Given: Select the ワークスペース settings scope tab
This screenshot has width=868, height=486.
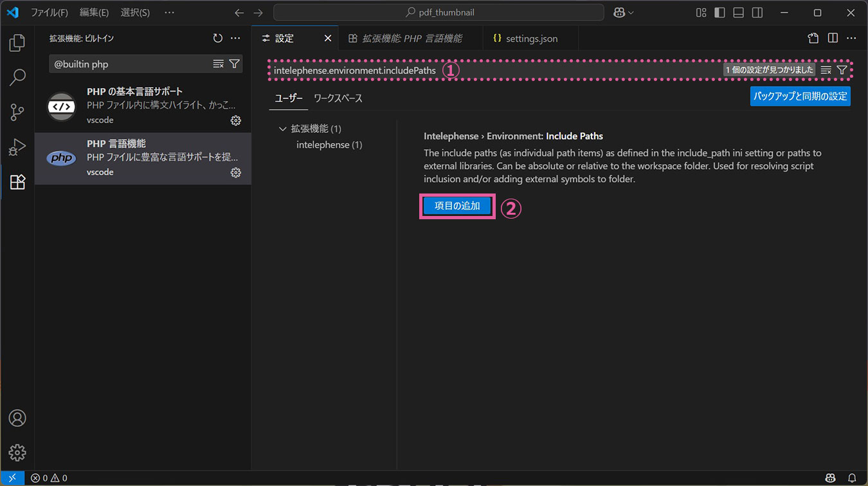Looking at the screenshot, I should 338,98.
